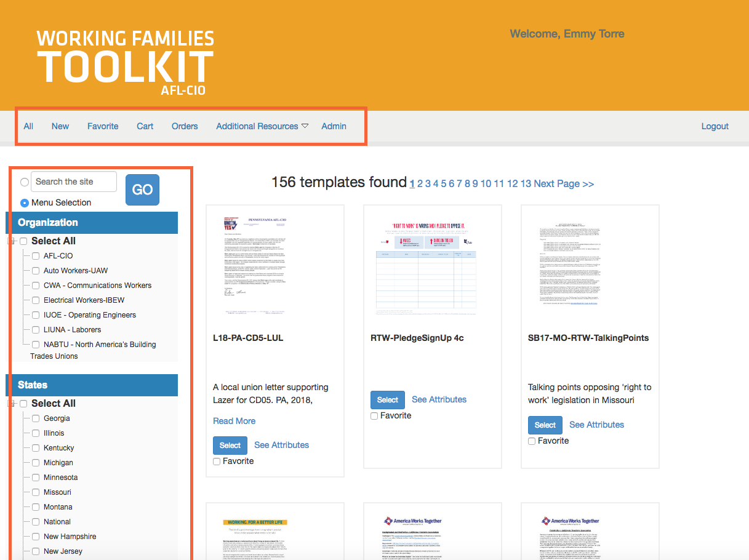Check the Montana state checkbox

[36, 507]
